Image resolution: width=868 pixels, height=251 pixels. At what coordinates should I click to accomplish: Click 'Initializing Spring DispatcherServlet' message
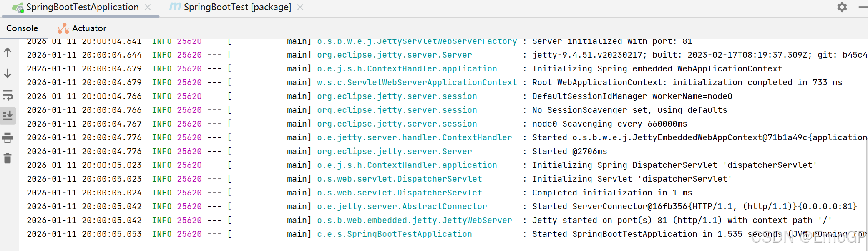tap(675, 165)
